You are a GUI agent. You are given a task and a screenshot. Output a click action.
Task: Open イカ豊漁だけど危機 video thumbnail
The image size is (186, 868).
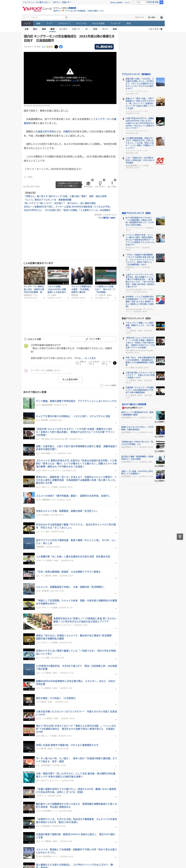click(x=106, y=276)
